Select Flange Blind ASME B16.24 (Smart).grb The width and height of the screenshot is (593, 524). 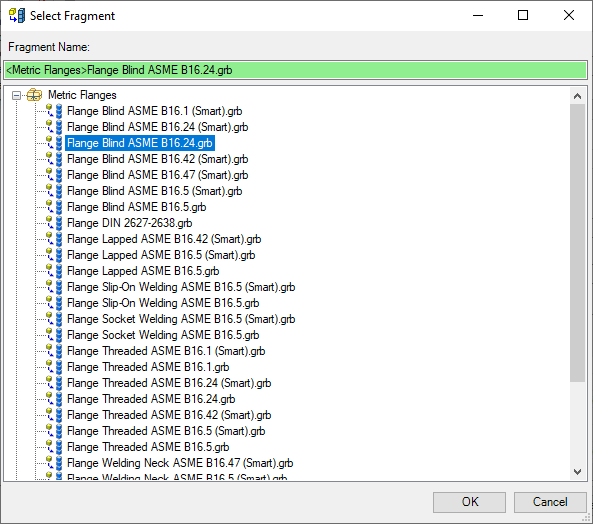pyautogui.click(x=157, y=127)
